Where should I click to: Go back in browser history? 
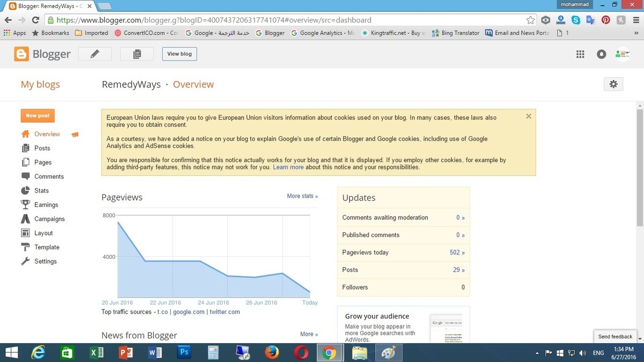click(8, 20)
